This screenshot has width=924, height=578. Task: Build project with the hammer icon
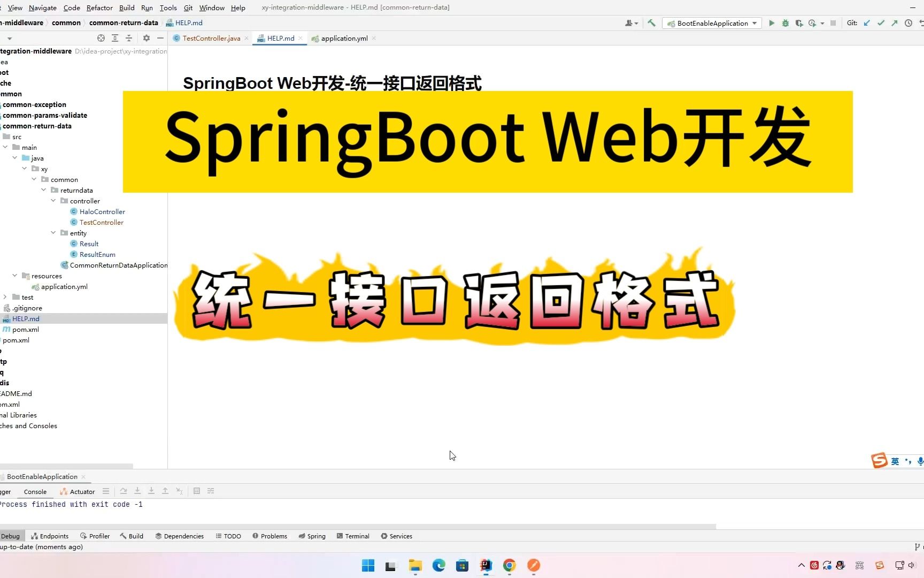pos(651,23)
